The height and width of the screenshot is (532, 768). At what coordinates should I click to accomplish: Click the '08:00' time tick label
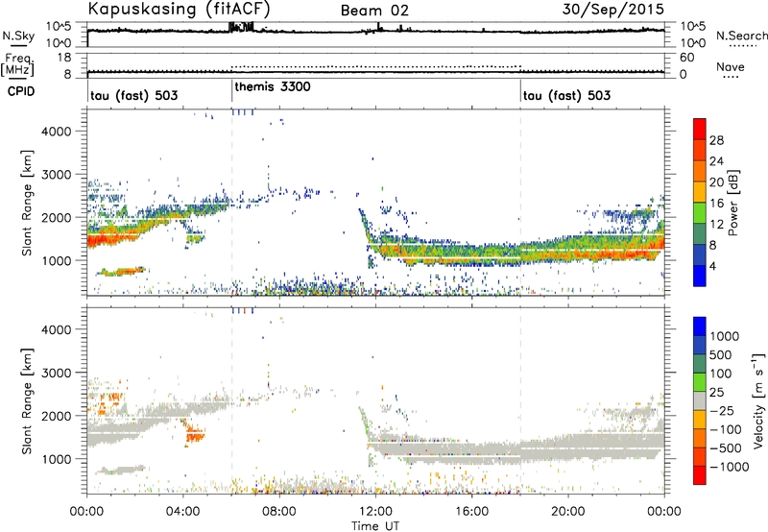279,512
